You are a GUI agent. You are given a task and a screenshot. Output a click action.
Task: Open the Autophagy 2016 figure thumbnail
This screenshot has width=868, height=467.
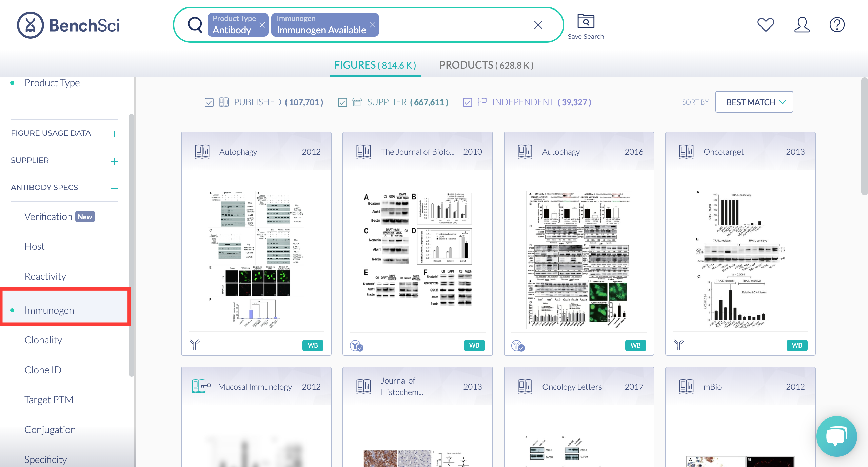[579, 260]
